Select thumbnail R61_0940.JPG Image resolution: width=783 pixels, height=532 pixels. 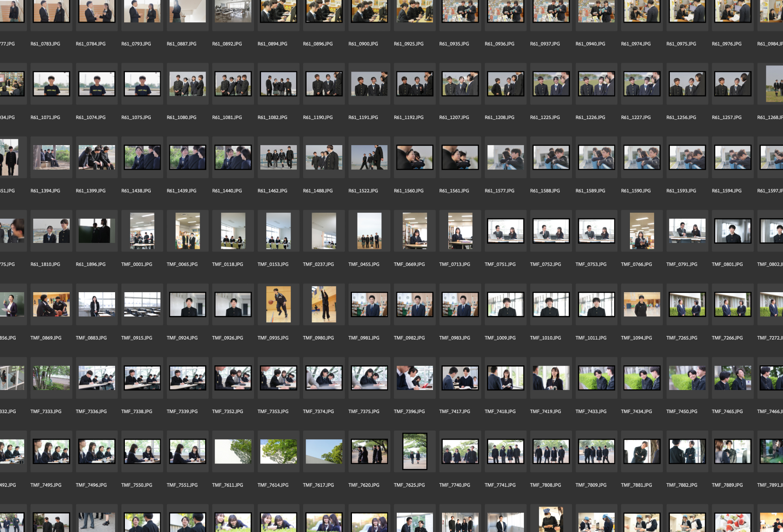596,11
